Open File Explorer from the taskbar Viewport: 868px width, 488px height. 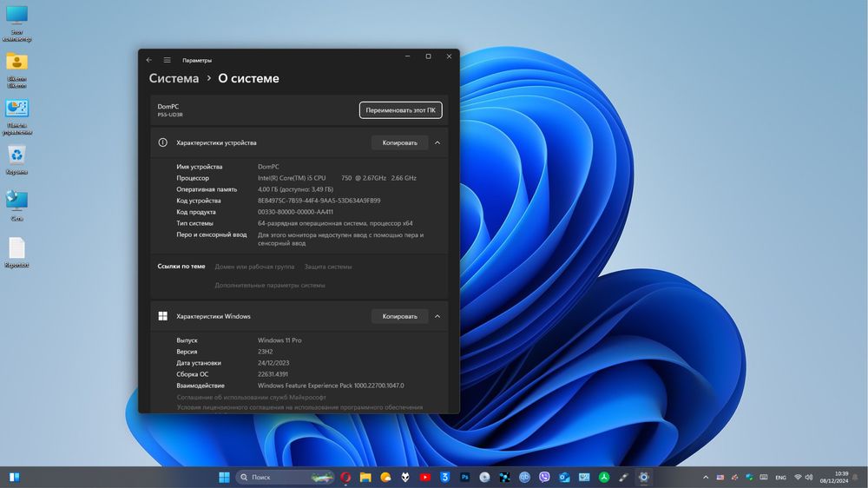(x=365, y=477)
